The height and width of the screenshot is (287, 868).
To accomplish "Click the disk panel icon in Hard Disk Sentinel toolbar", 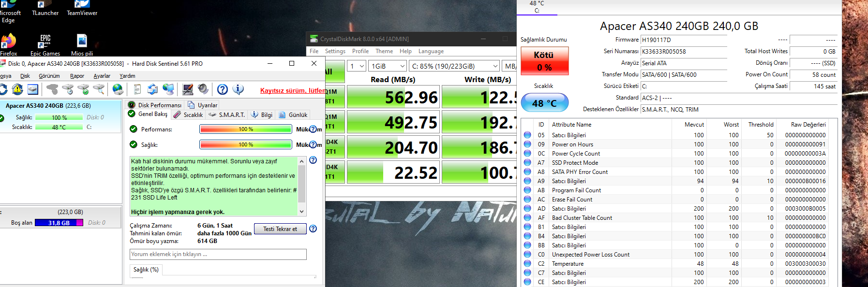I will click(32, 89).
